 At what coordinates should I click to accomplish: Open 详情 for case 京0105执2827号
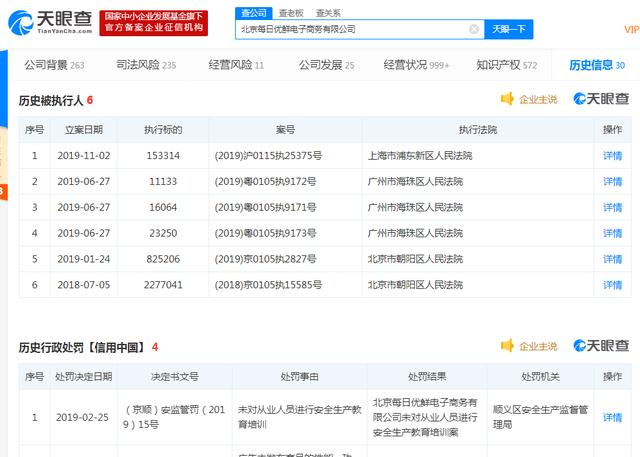tap(612, 259)
